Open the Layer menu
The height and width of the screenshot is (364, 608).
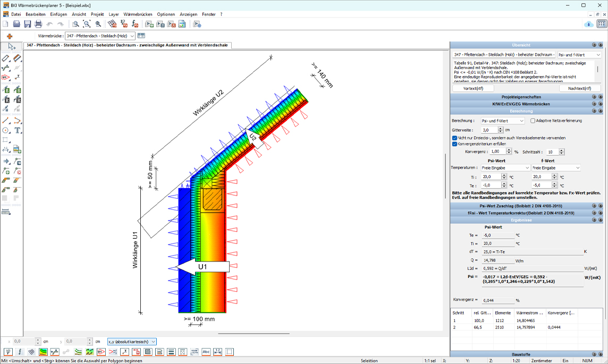(x=114, y=14)
